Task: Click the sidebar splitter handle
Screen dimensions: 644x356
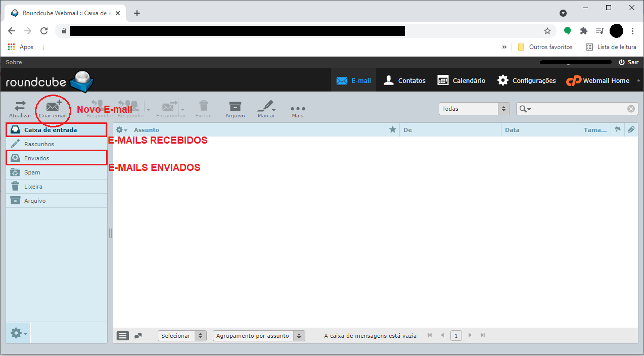Action: [110, 233]
